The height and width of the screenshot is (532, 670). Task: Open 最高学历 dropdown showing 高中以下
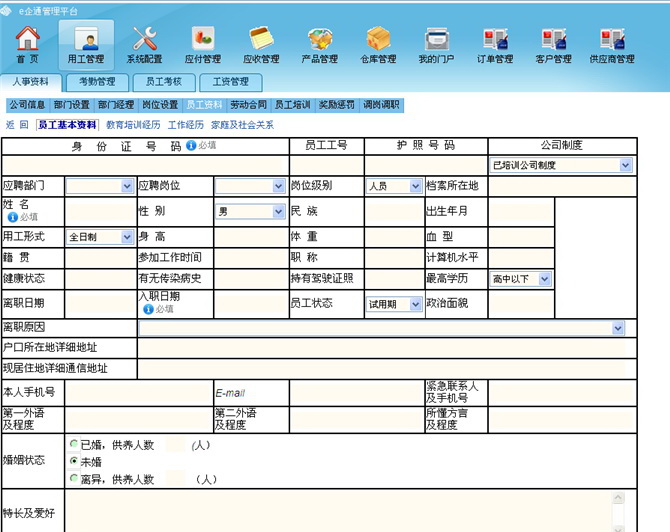tap(520, 279)
